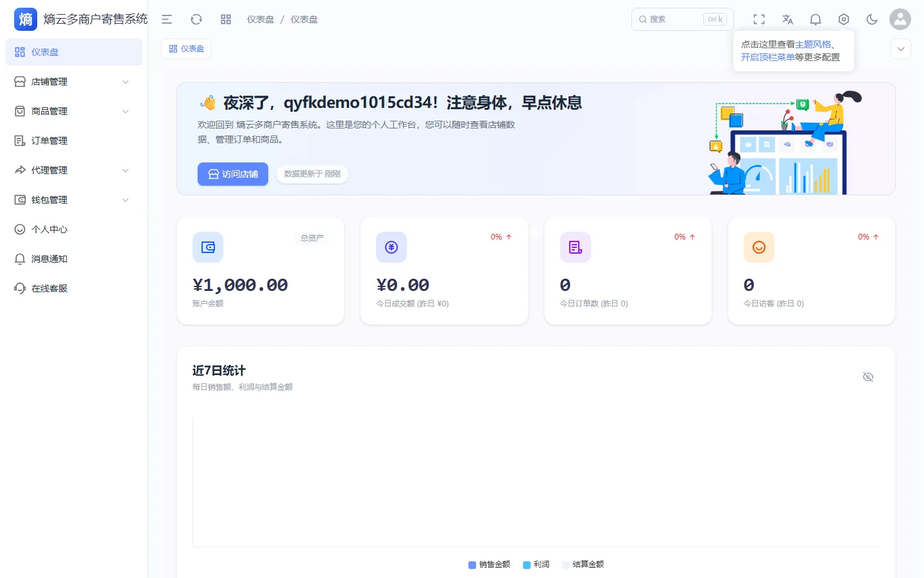Screen dimensions: 924x578
Task: Click the wallet icon on balance card
Action: click(208, 247)
